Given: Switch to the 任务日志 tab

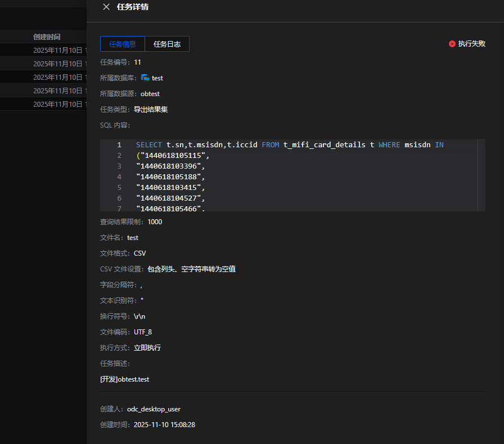Looking at the screenshot, I should (x=167, y=44).
